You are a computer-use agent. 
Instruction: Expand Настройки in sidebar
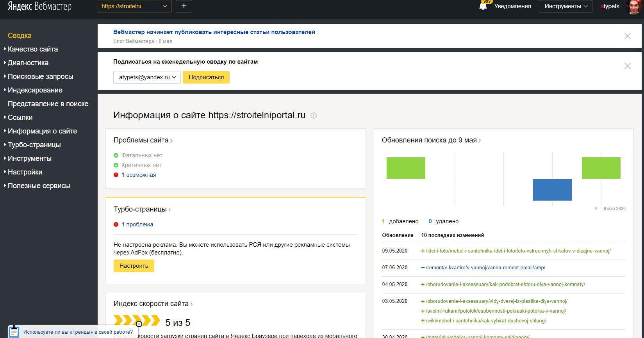25,172
